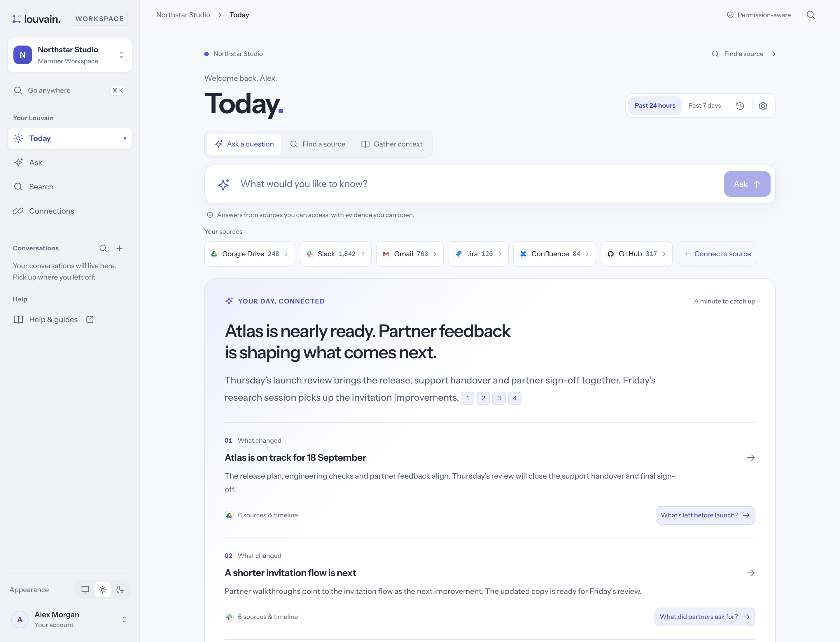Viewport: 840px width, 642px height.
Task: Start a new conversation with plus icon
Action: coord(120,248)
